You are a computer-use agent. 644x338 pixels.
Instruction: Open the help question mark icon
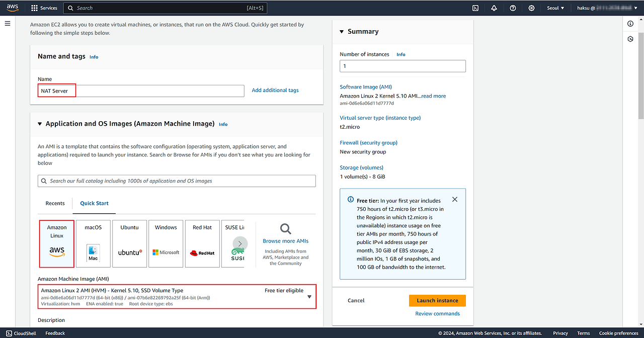coord(513,8)
